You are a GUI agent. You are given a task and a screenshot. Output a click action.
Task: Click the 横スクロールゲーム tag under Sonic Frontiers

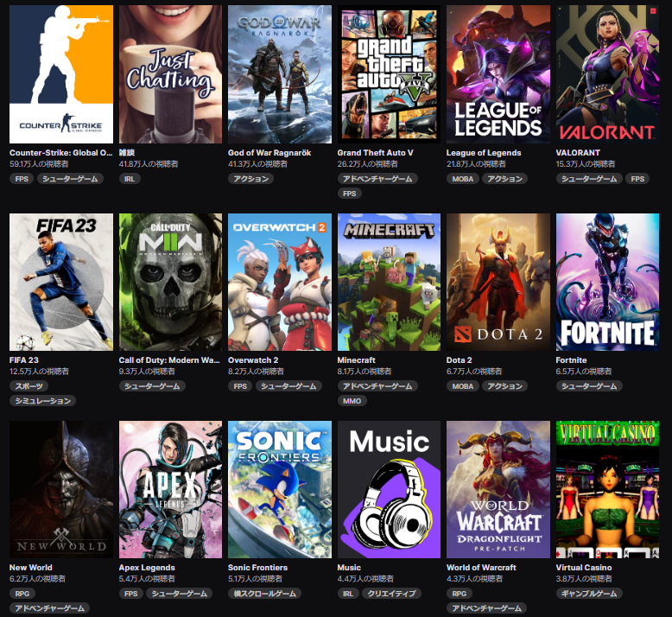point(263,594)
